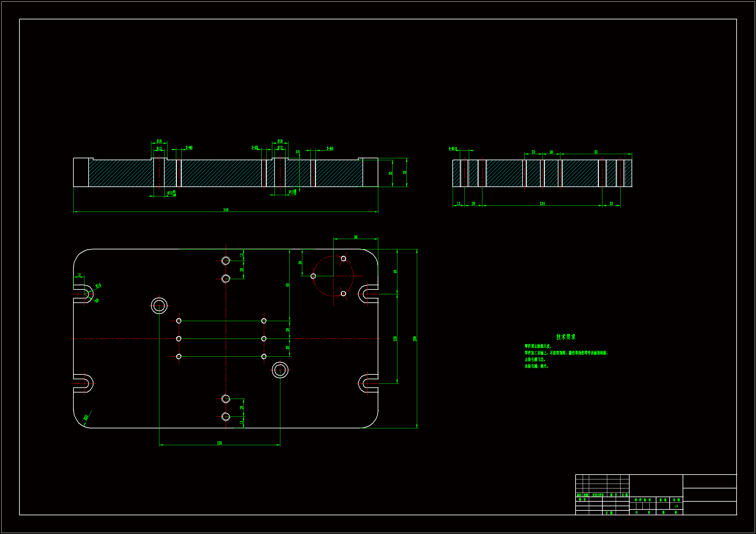756x534 pixels.
Task: Select the 100 vertical dimension text
Action: coord(395,339)
